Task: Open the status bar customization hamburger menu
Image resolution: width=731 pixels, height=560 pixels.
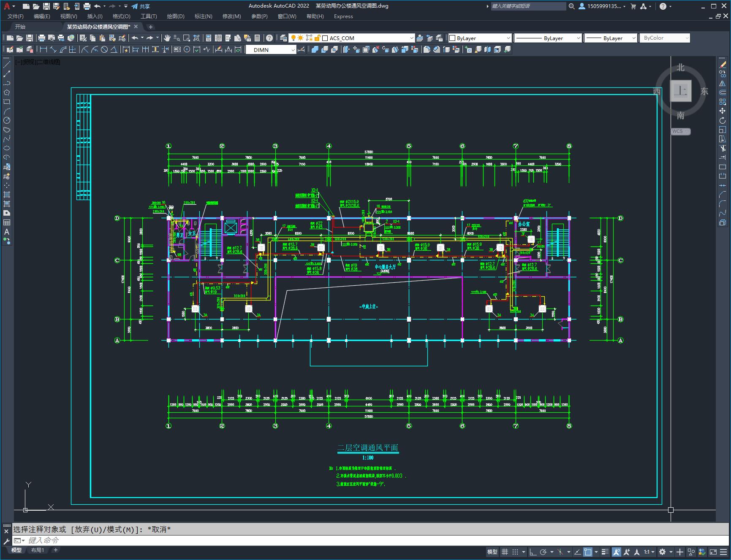Action: click(x=724, y=552)
